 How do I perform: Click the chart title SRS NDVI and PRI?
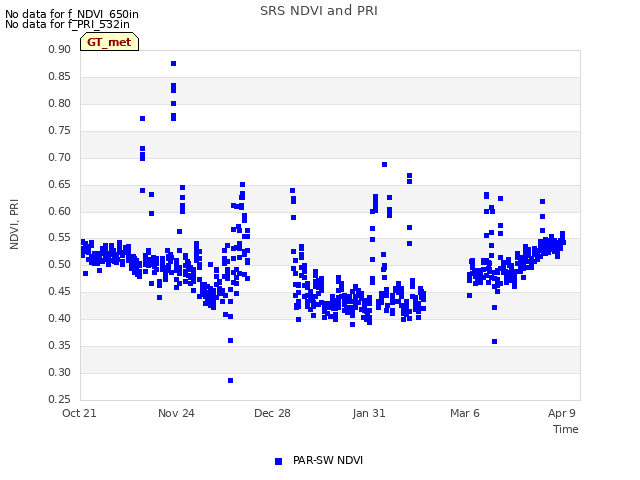click(x=319, y=11)
